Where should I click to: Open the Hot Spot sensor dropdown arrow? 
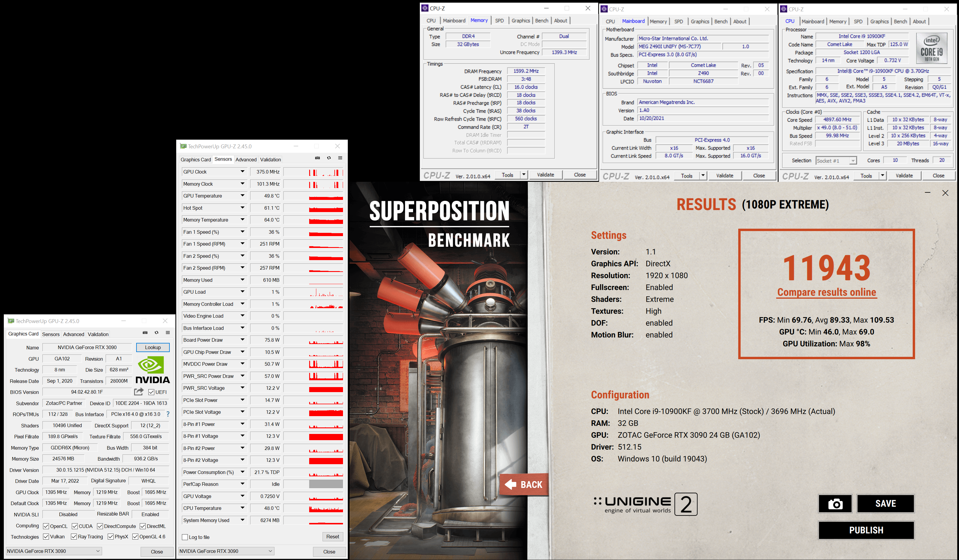[x=242, y=208]
